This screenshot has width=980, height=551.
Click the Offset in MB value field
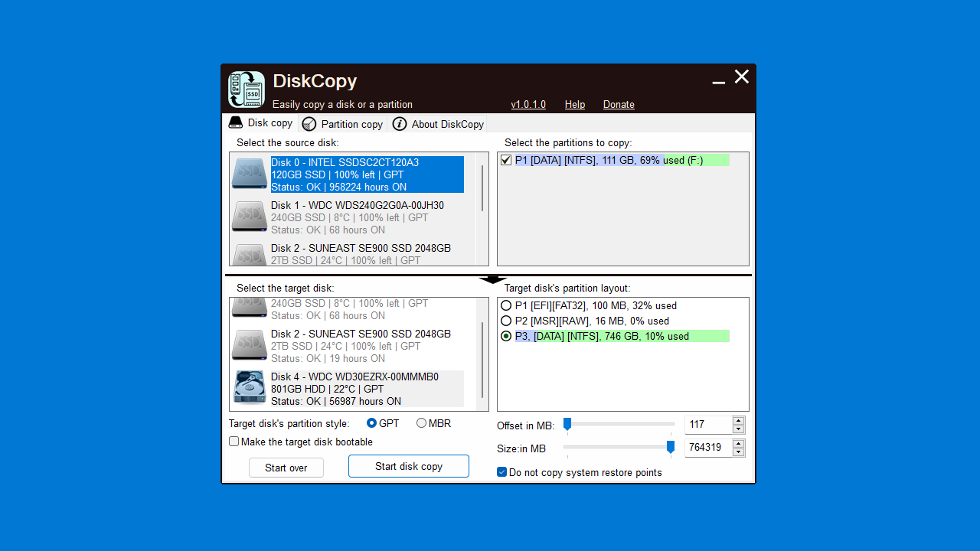click(x=708, y=425)
